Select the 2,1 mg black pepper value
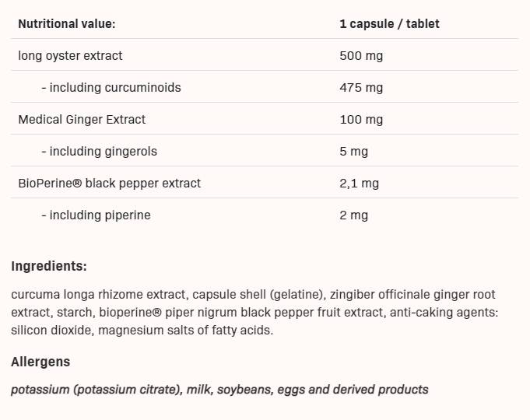The image size is (530, 420). pyautogui.click(x=359, y=184)
